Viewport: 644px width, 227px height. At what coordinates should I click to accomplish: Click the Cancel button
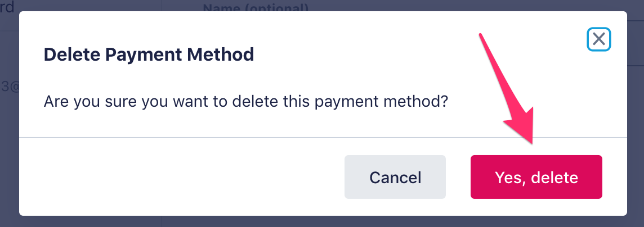(x=395, y=177)
